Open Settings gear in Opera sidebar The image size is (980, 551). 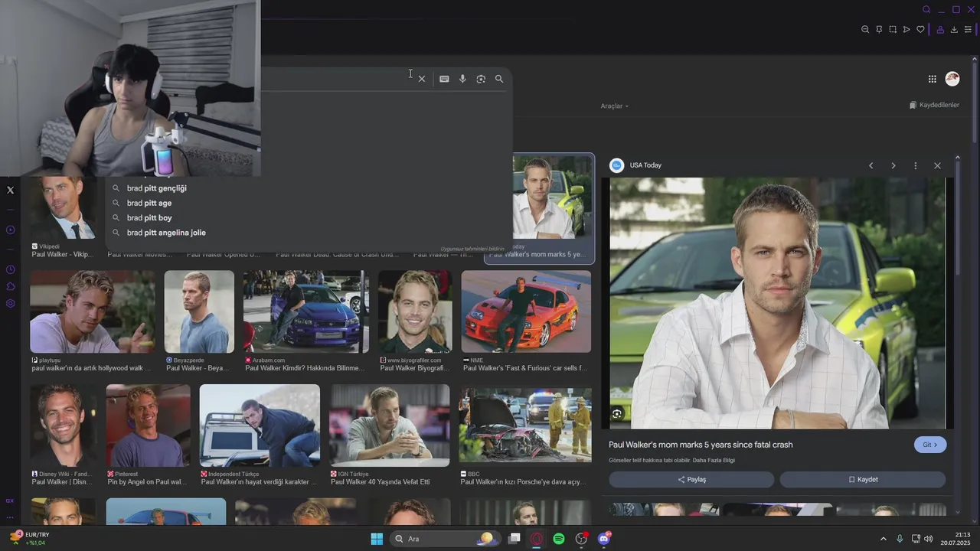point(10,303)
